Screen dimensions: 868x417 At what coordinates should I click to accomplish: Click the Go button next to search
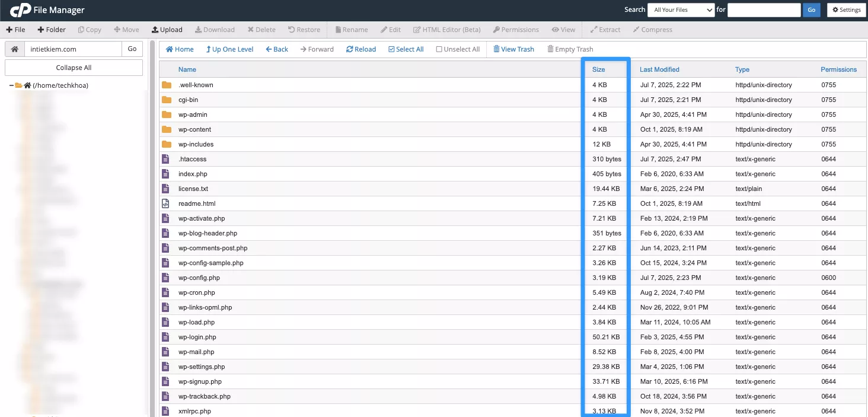(811, 10)
